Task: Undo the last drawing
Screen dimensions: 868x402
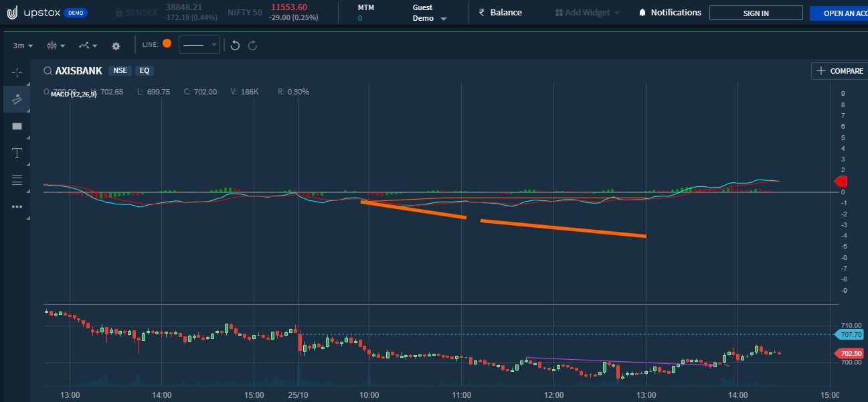Action: tap(235, 45)
